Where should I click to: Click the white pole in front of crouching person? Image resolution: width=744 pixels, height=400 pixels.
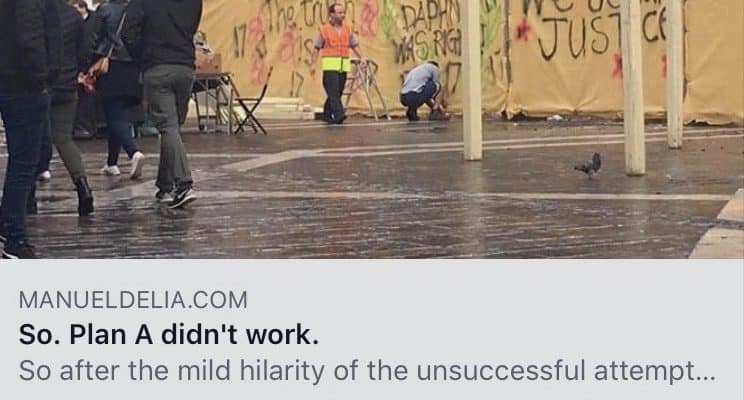coord(472,79)
